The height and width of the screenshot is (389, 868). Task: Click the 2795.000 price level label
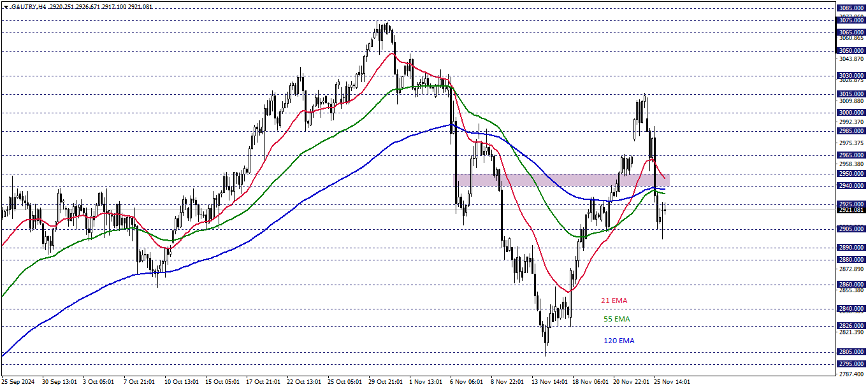coord(851,364)
